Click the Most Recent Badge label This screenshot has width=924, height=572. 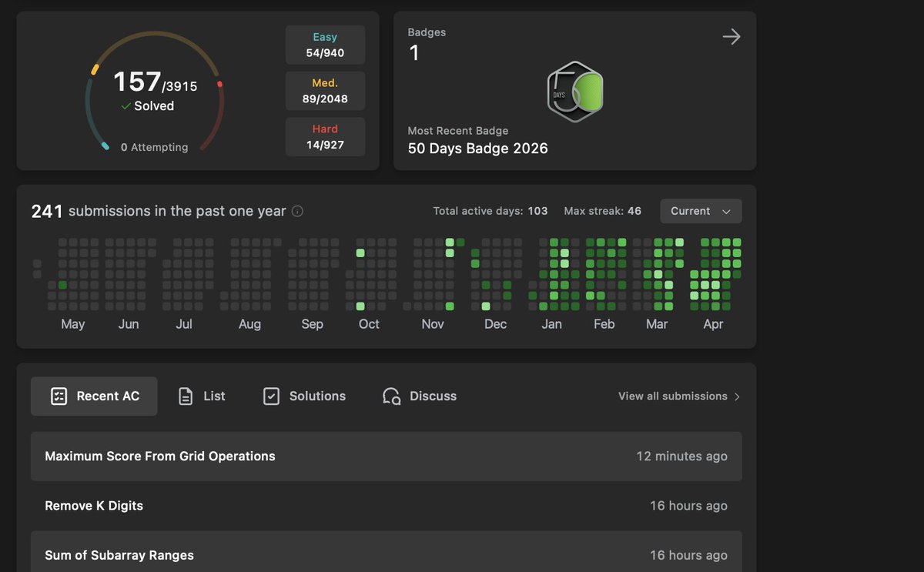[x=457, y=131]
